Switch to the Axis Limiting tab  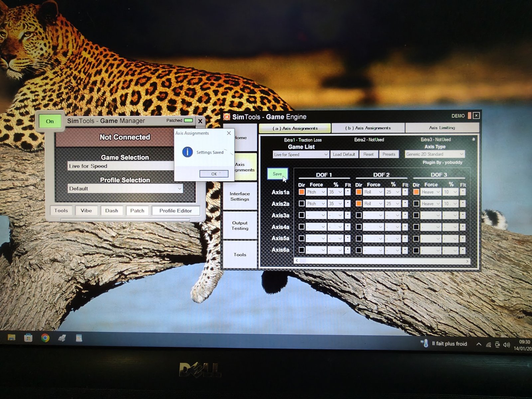(442, 128)
